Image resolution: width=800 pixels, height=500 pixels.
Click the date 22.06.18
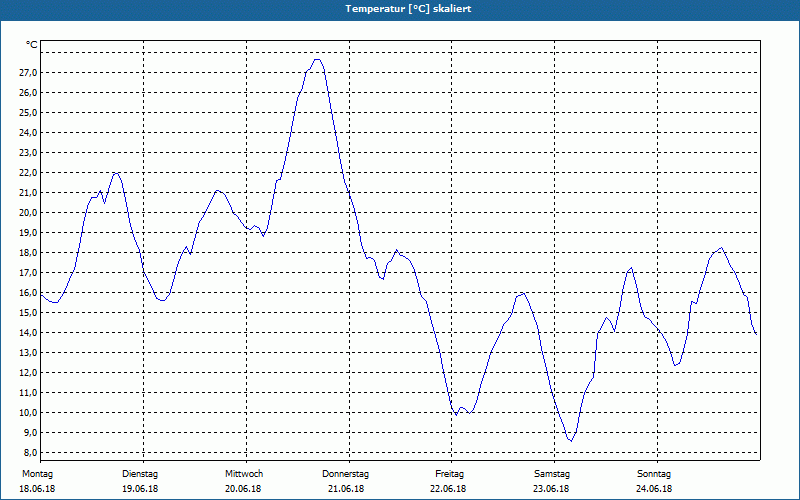coord(448,489)
